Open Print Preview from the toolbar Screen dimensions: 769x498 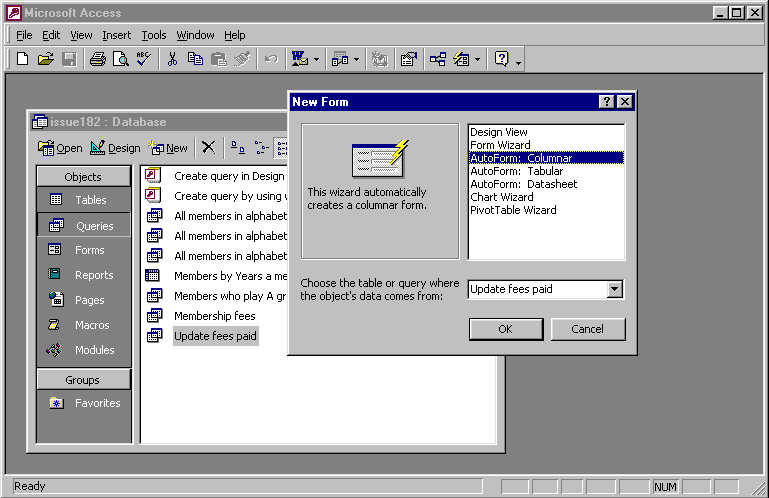(x=121, y=59)
